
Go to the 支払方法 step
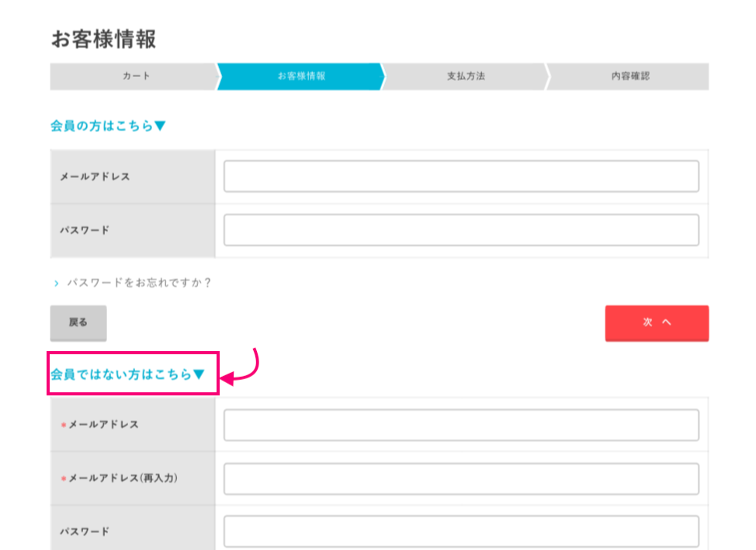[466, 76]
